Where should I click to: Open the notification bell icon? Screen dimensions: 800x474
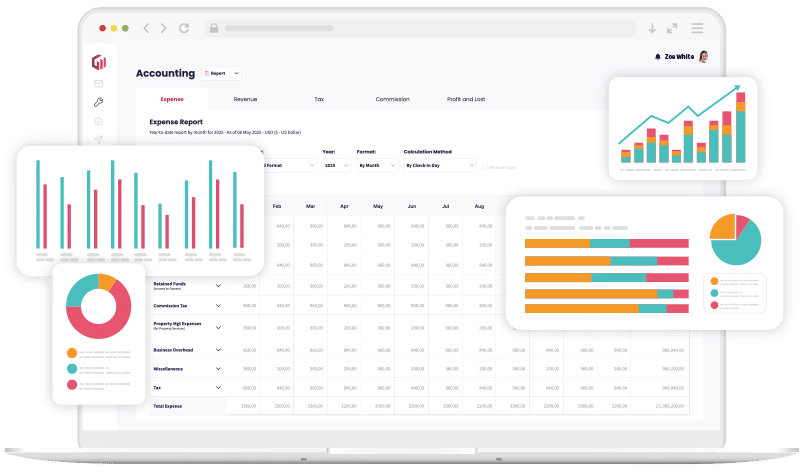click(657, 57)
